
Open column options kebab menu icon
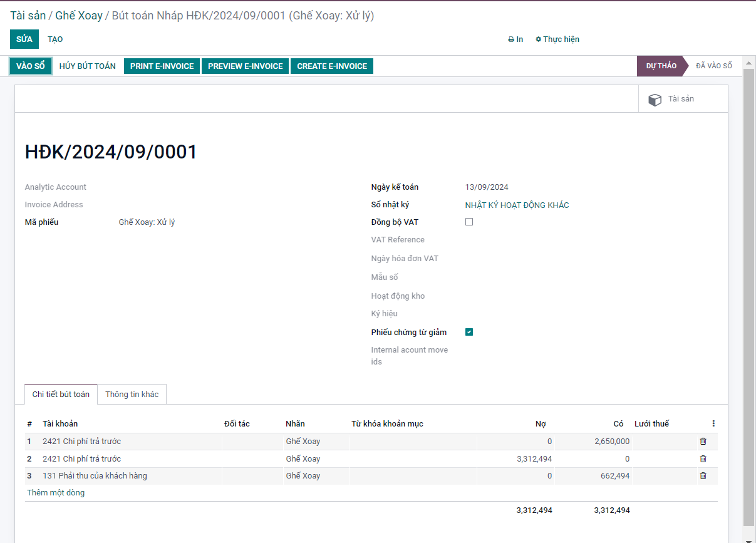(x=713, y=424)
